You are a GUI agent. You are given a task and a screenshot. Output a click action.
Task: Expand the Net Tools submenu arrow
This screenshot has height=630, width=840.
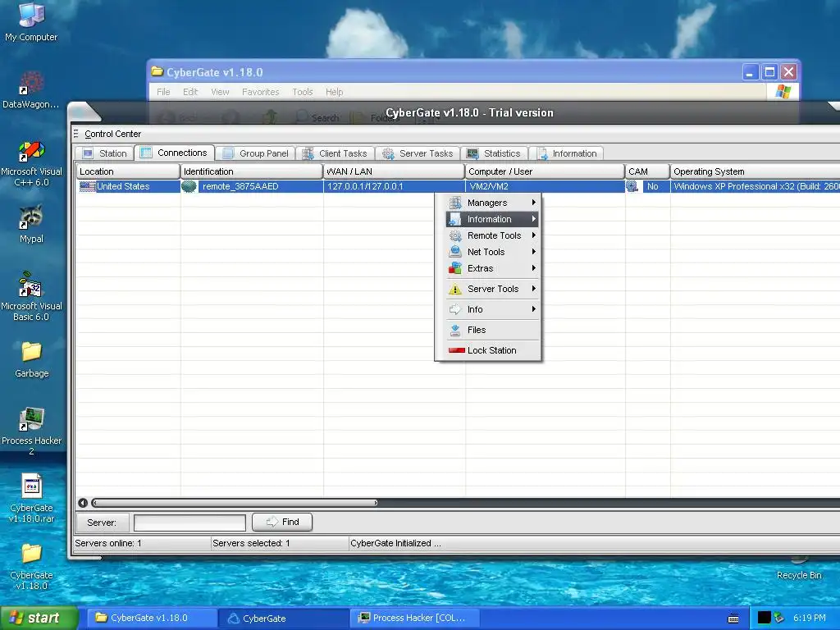(533, 251)
